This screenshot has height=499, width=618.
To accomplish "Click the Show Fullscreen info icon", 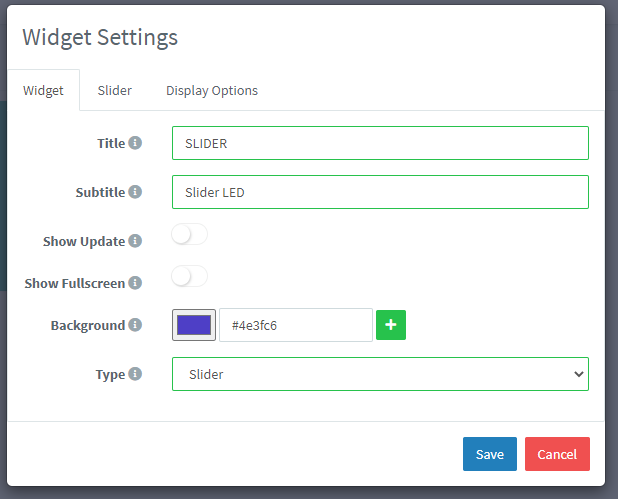I will click(135, 283).
